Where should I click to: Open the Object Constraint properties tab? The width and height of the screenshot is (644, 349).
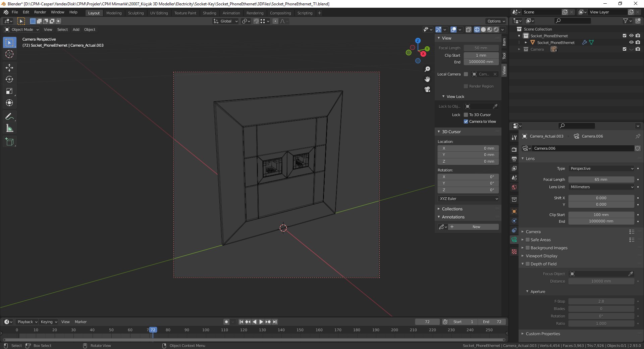[514, 230]
